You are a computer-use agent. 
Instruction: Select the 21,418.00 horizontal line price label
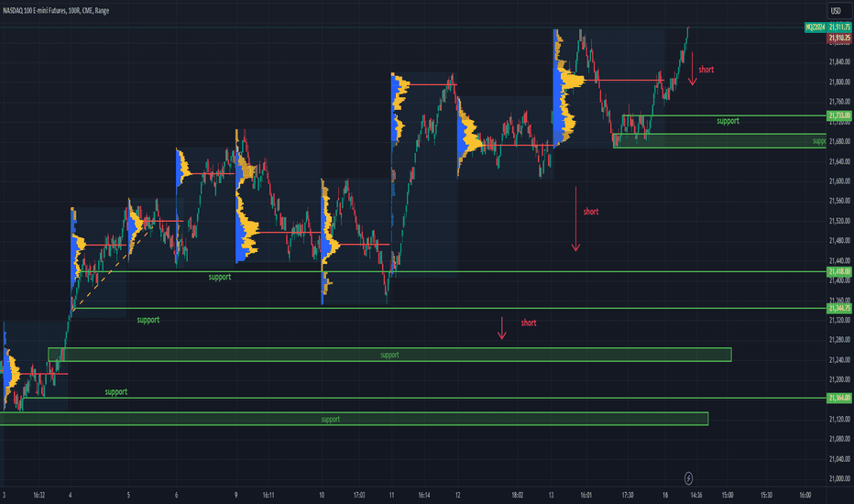(839, 271)
